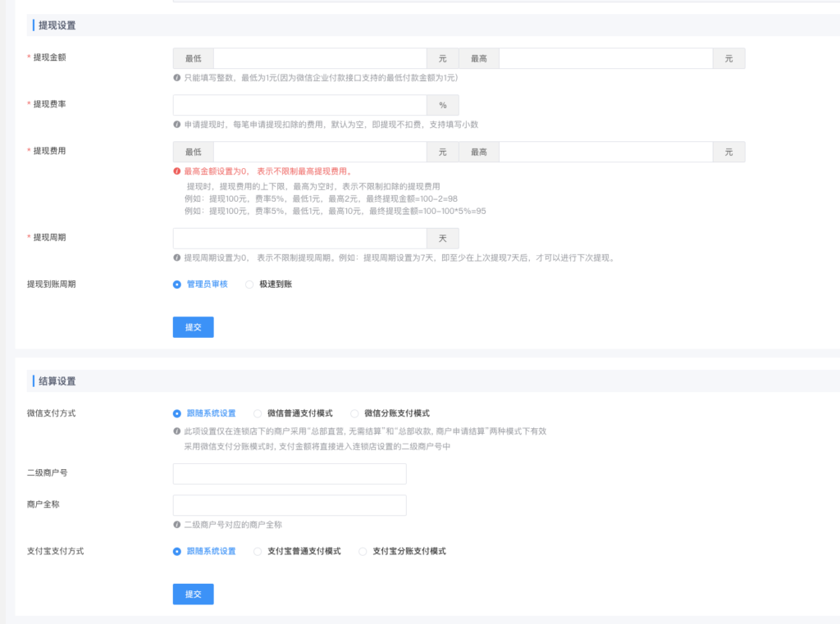点击结算设置区域的提交按钮

pos(193,594)
